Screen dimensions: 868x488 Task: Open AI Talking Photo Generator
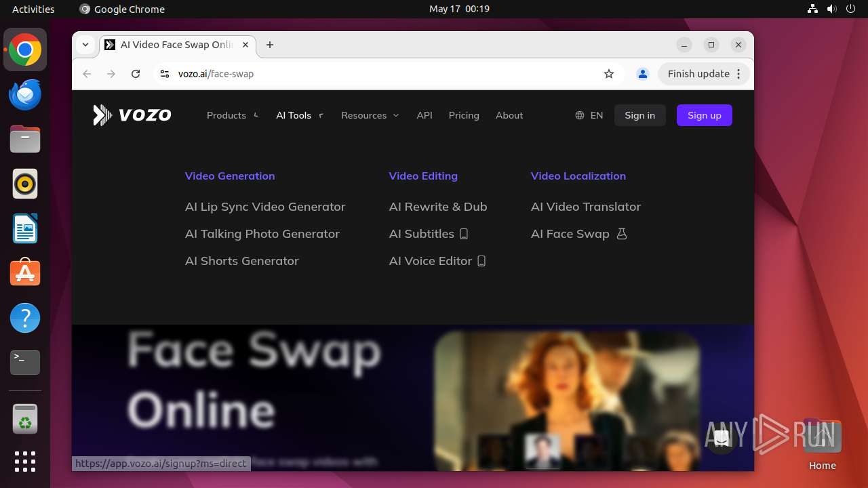point(262,234)
